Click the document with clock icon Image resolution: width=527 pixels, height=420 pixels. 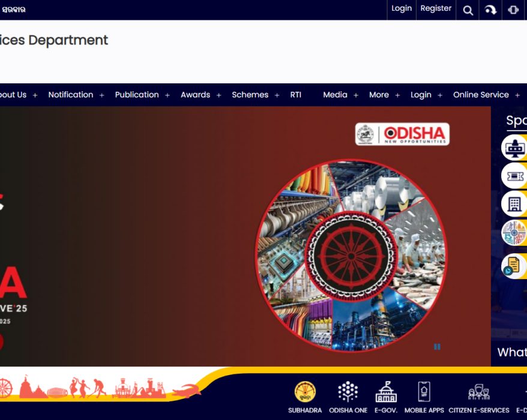coord(514,266)
